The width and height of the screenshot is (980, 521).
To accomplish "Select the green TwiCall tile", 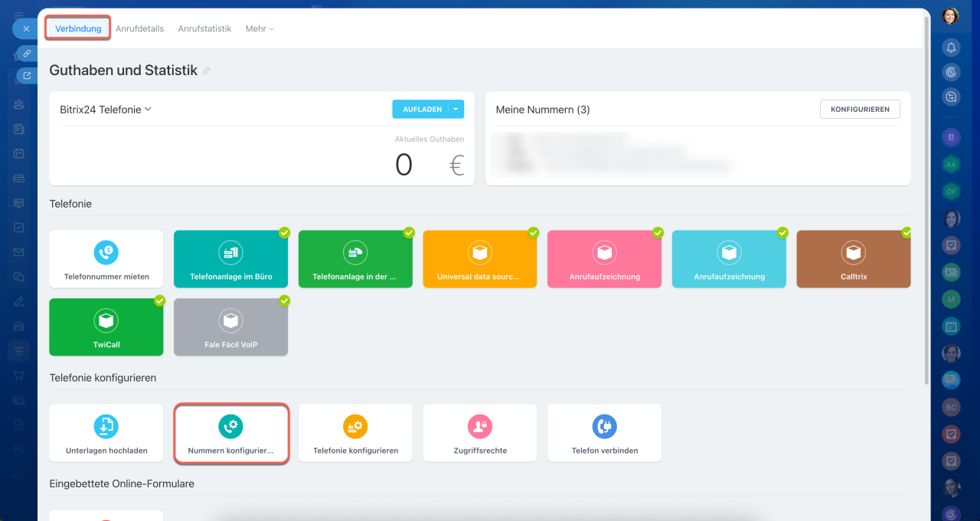I will pos(106,327).
